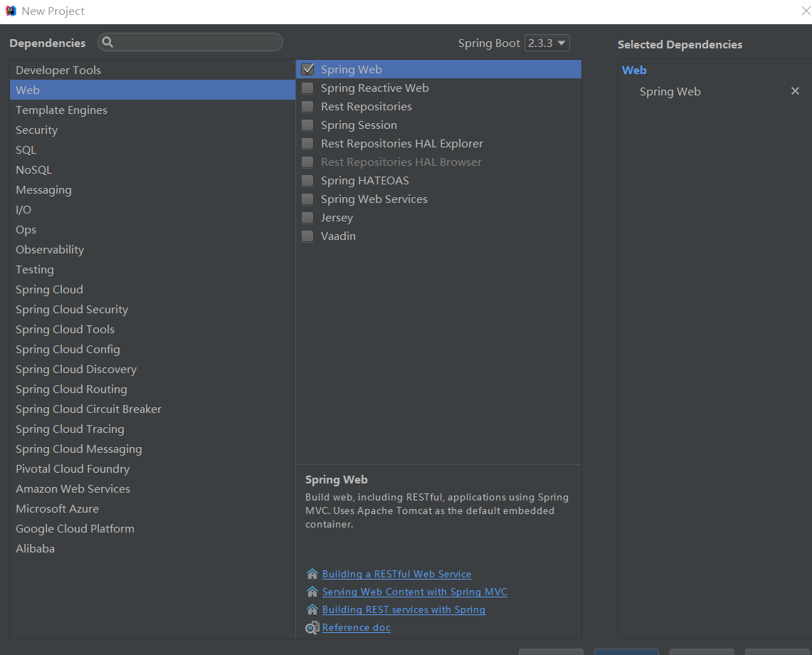Check the Spring Web Services checkbox
812x655 pixels.
[x=307, y=199]
